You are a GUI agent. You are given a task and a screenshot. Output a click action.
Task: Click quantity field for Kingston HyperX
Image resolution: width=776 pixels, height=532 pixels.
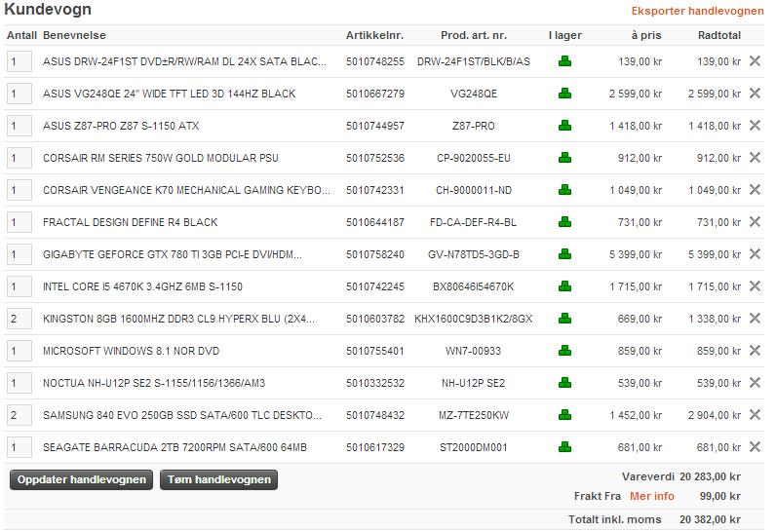coord(19,319)
